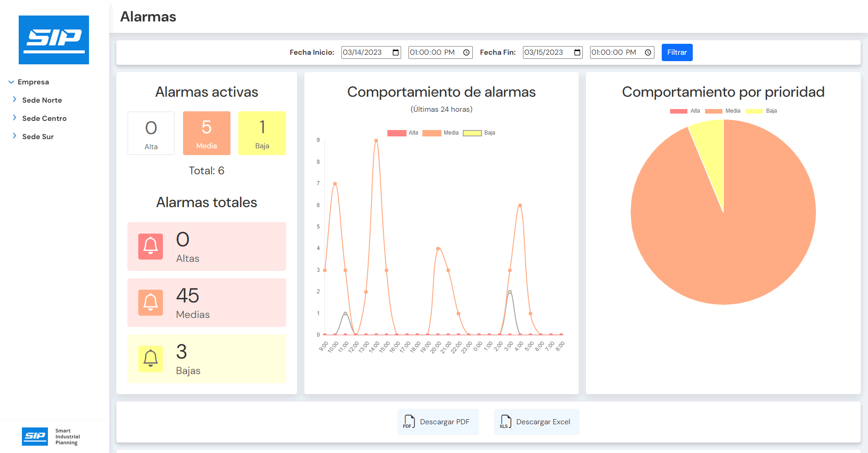Expand the Sede Centro chevron
Image resolution: width=868 pixels, height=453 pixels.
(15, 118)
